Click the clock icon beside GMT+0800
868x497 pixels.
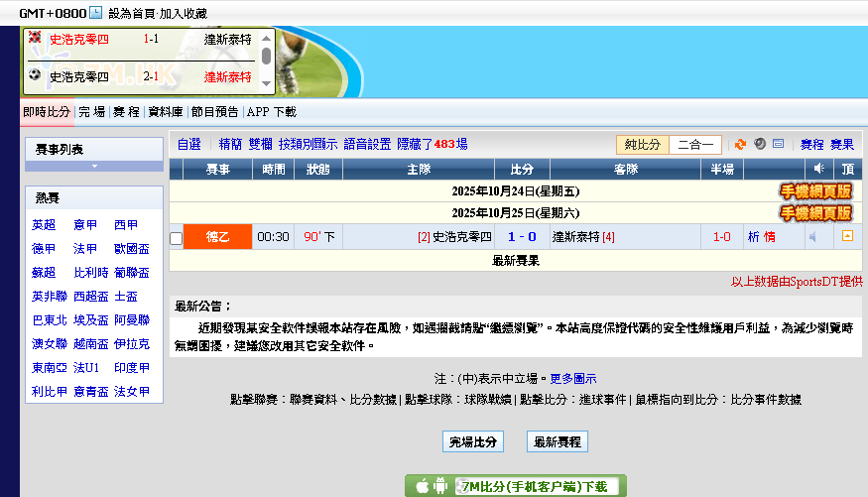click(95, 13)
